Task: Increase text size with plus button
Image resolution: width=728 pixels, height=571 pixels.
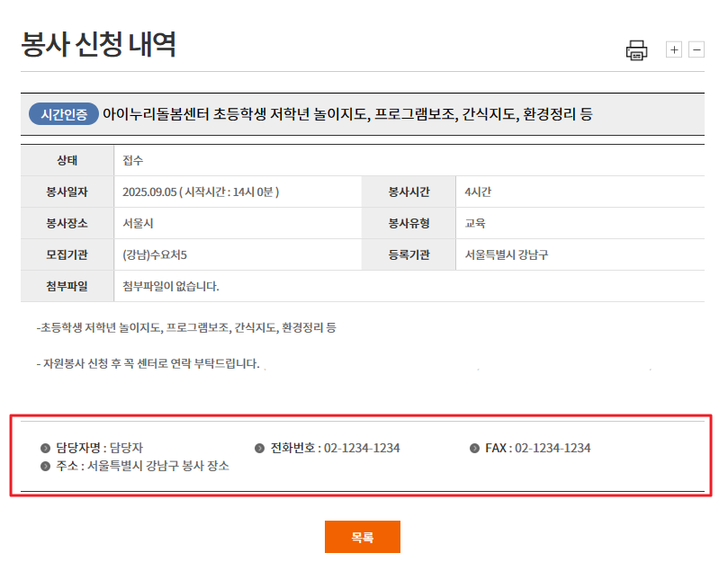Action: tap(674, 49)
